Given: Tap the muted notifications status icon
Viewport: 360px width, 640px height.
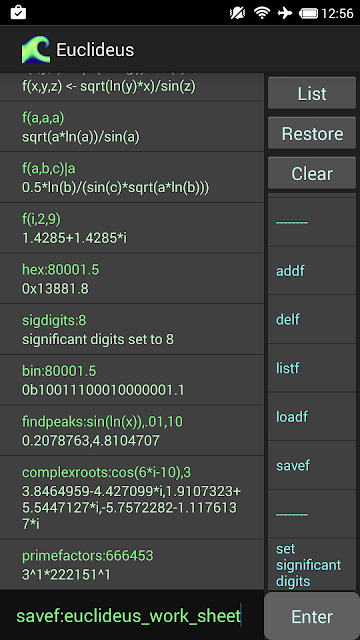Looking at the screenshot, I should coord(237,13).
